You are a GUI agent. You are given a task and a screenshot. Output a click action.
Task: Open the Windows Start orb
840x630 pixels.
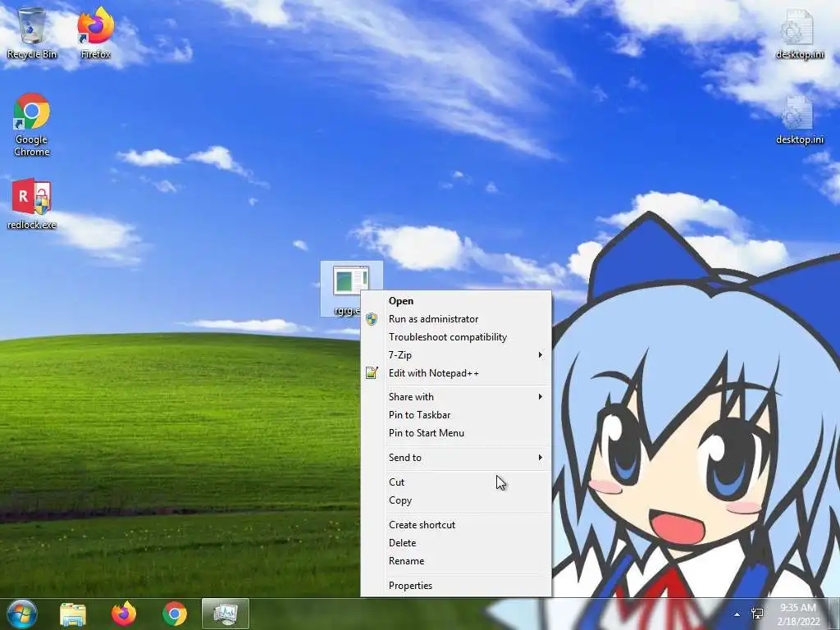[21, 614]
